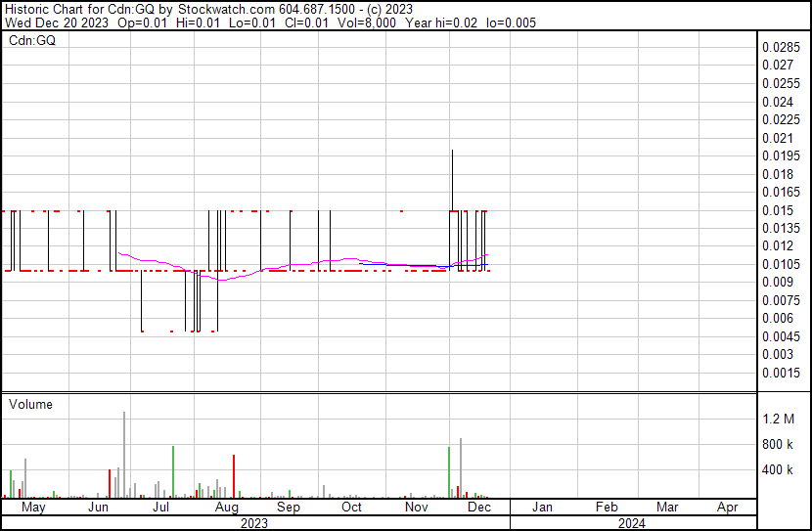Click the 0.0015 price axis label
The width and height of the screenshot is (812, 531).
click(782, 374)
